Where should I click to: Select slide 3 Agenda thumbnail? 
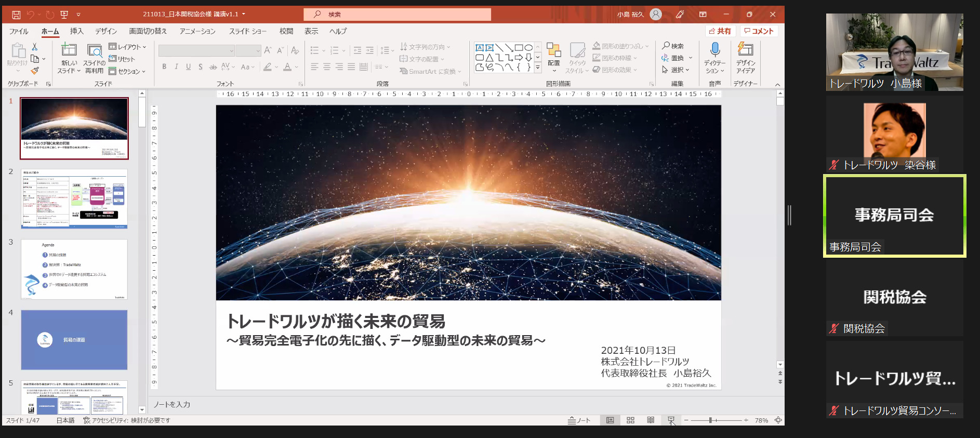[74, 269]
